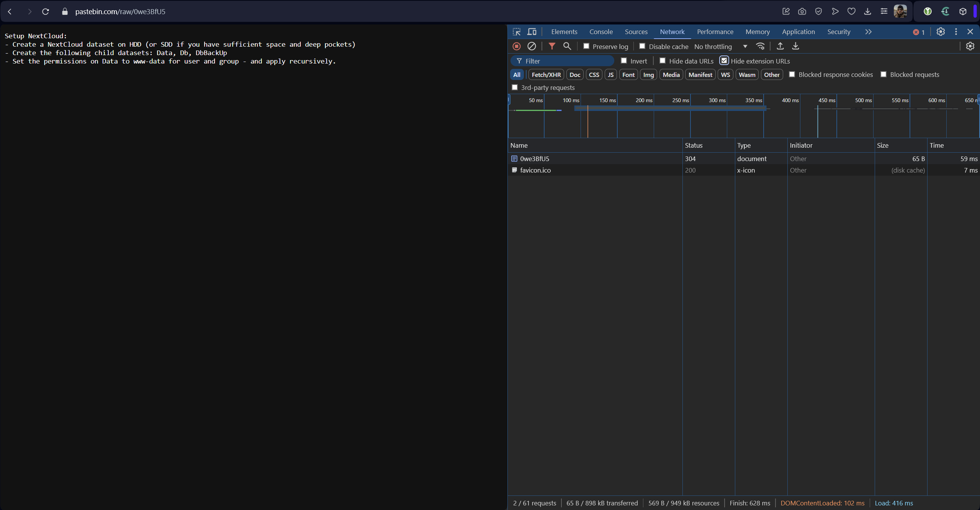Screen dimensions: 980x510
Task: Expand more DevTools tabs chevron
Action: pos(868,32)
